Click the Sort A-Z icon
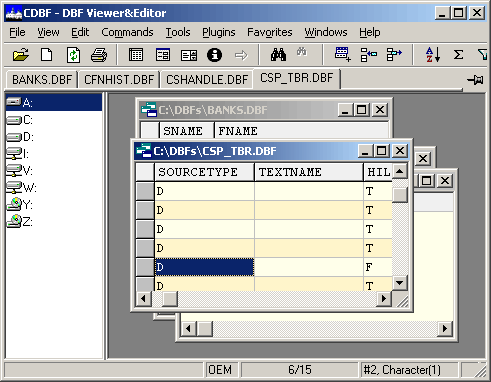Screen dimensions: 491x382 [x=433, y=55]
